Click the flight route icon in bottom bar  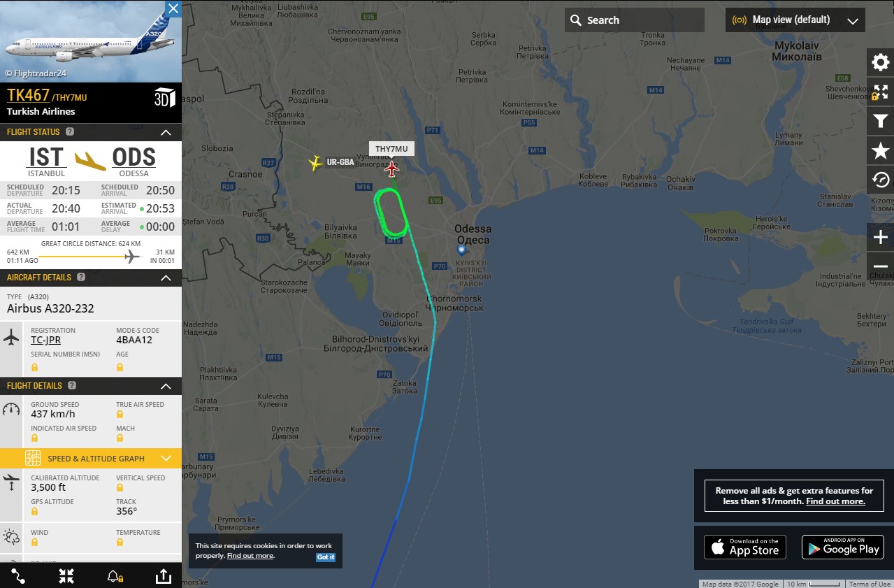18,576
